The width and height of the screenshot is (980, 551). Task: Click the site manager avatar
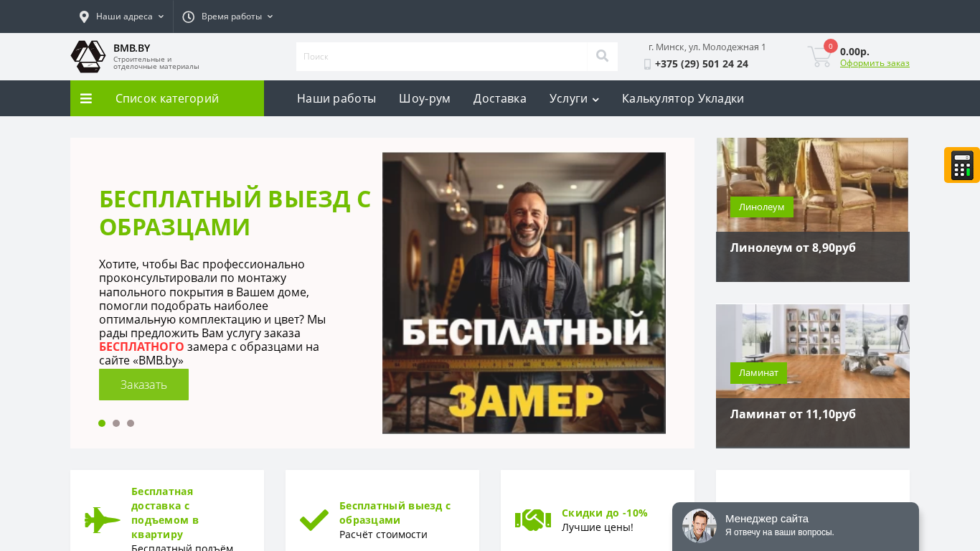pyautogui.click(x=699, y=526)
